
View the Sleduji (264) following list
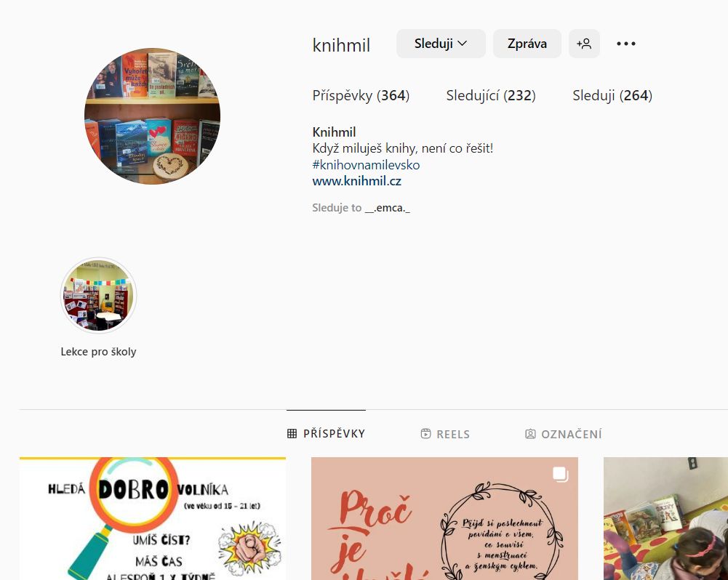coord(612,96)
